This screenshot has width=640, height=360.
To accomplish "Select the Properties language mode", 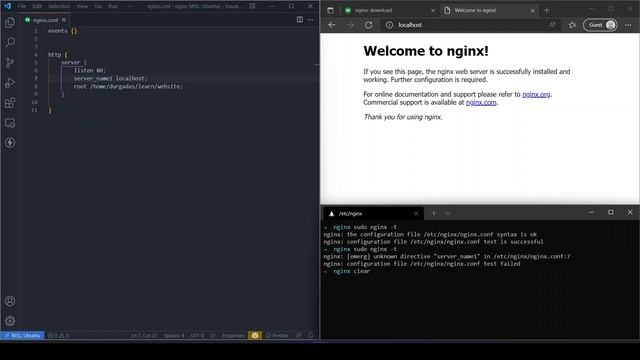I will coord(233,336).
